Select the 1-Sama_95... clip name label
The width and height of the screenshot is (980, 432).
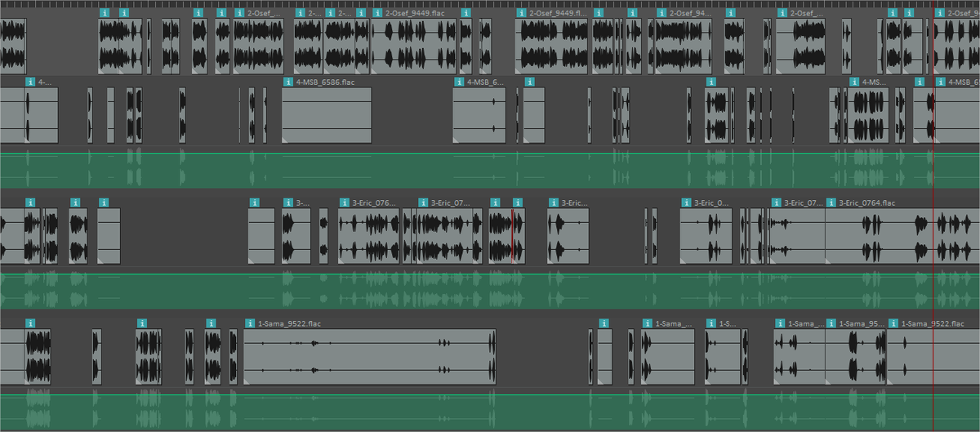click(862, 323)
